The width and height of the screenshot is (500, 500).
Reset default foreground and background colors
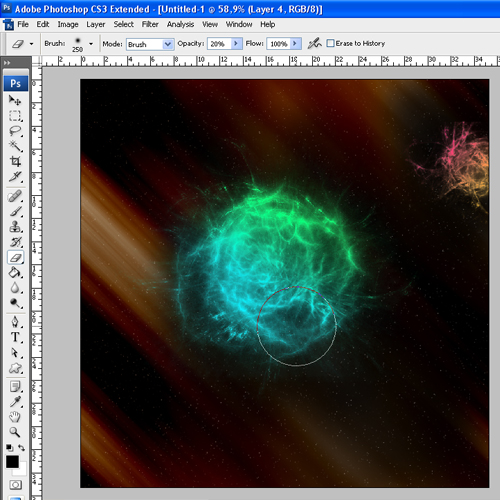[x=9, y=447]
